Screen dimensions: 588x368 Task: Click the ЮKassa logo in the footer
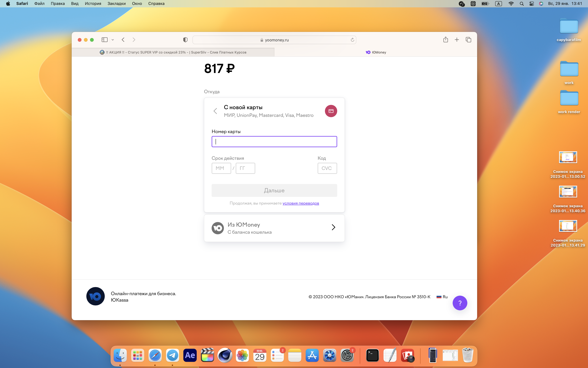pos(96,296)
